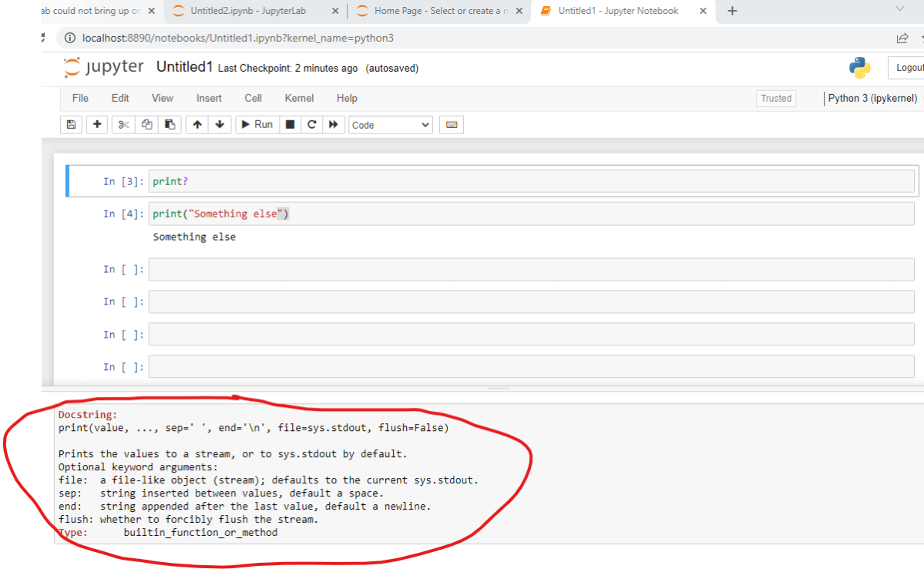
Task: Click the Jupyter logo
Action: click(x=104, y=66)
